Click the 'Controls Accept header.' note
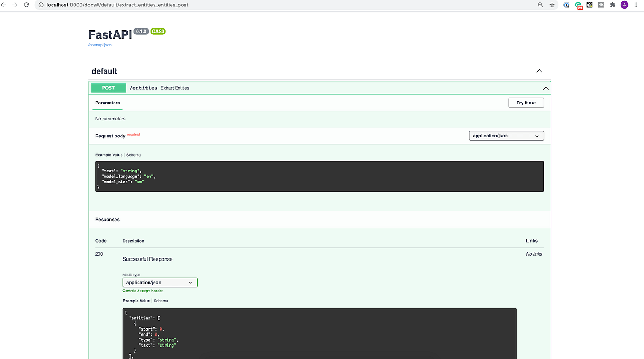The image size is (644, 359). (x=143, y=291)
